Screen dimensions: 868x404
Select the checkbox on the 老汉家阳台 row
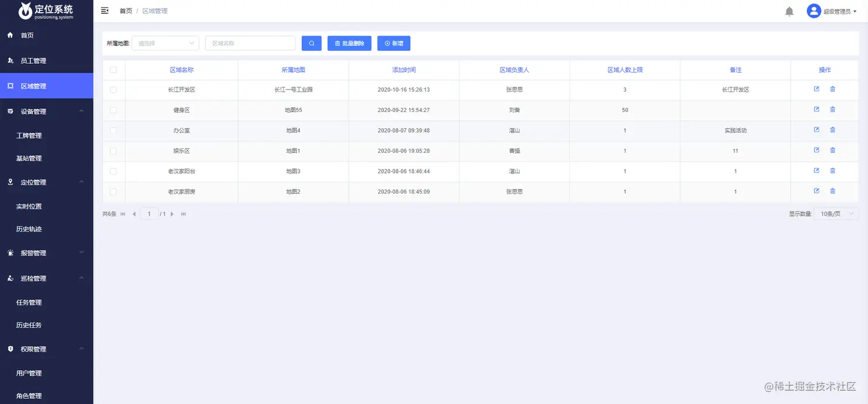[113, 171]
